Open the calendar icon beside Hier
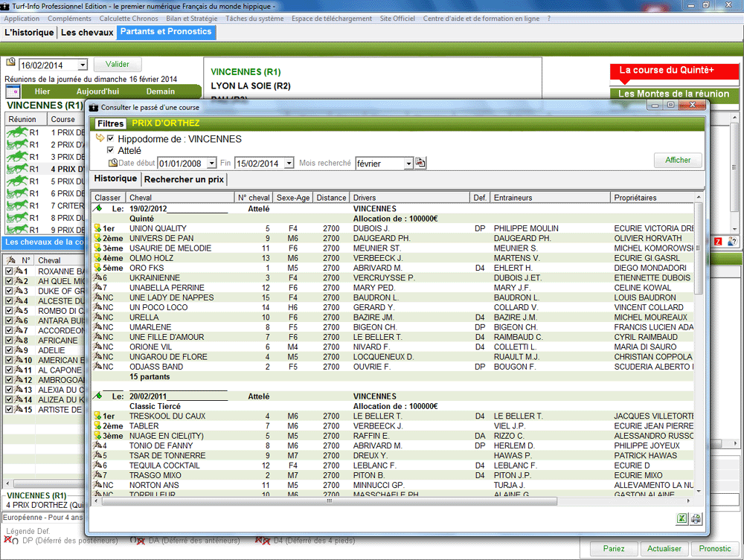 (x=13, y=91)
